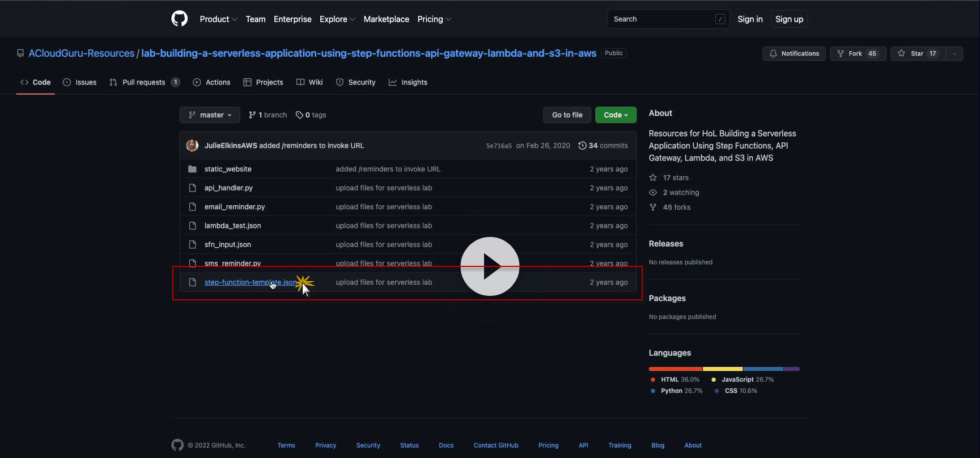Click the file icon beside api_handler.py
Screen dimensions: 980x458
tap(192, 188)
